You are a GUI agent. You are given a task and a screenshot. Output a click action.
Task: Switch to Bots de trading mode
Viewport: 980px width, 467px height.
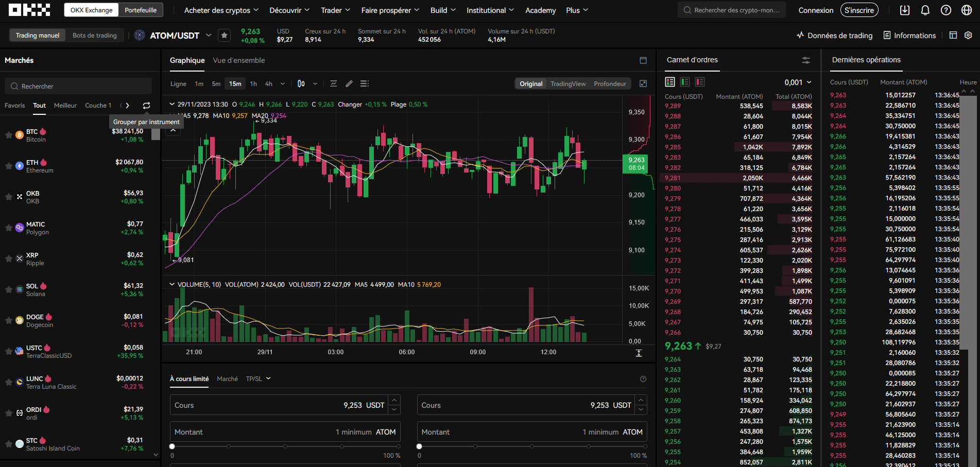tap(95, 35)
